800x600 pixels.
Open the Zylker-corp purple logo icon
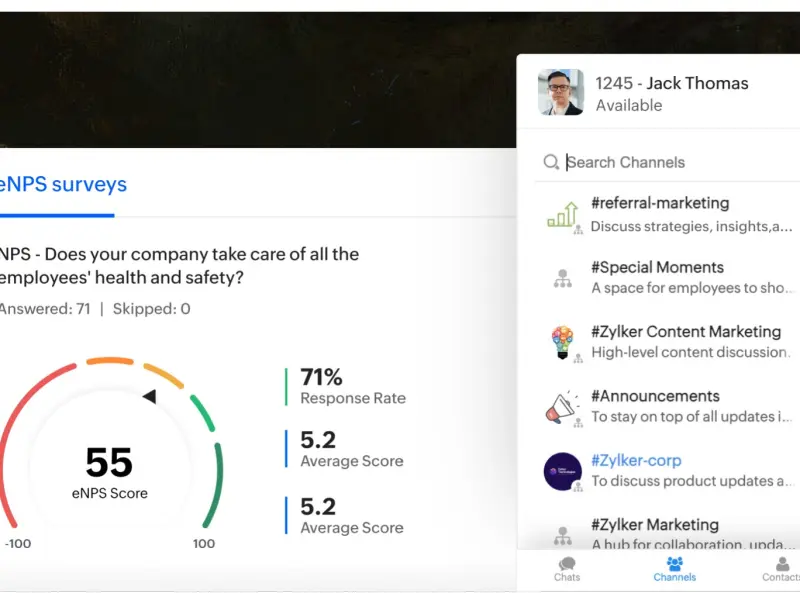563,471
